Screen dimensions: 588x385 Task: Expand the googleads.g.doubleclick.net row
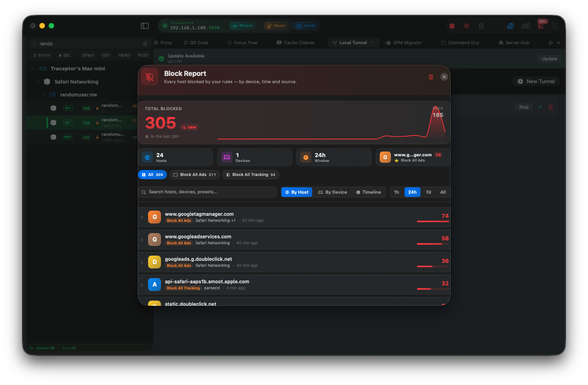click(x=142, y=262)
